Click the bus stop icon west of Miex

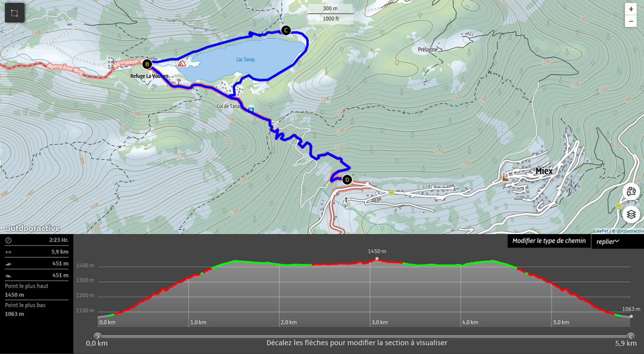(x=391, y=192)
